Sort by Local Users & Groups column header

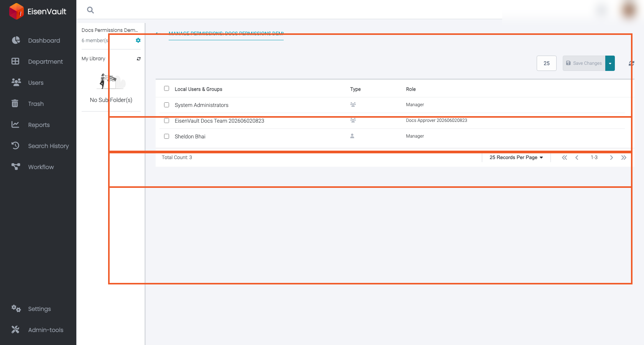pyautogui.click(x=198, y=89)
